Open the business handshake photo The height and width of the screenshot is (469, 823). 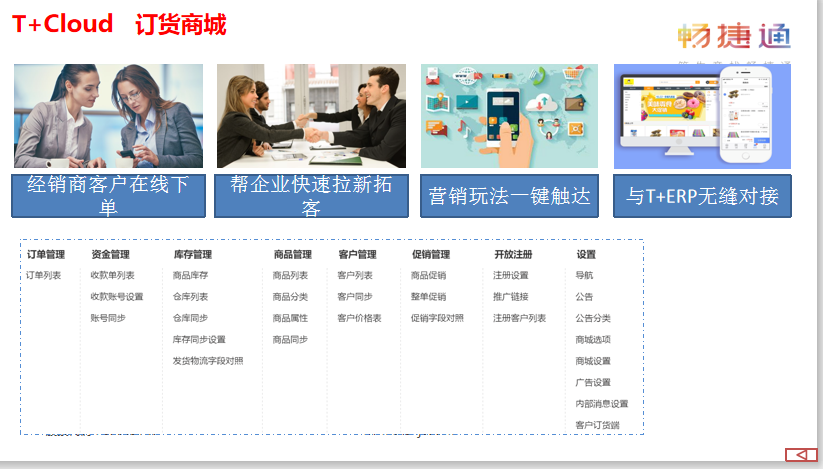[x=311, y=116]
